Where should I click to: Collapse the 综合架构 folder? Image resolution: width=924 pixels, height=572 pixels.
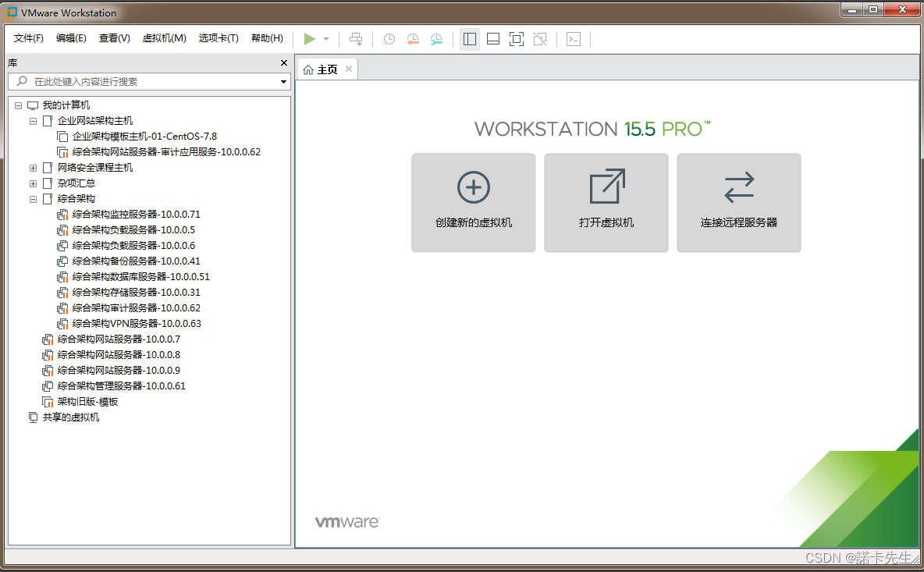[x=33, y=199]
